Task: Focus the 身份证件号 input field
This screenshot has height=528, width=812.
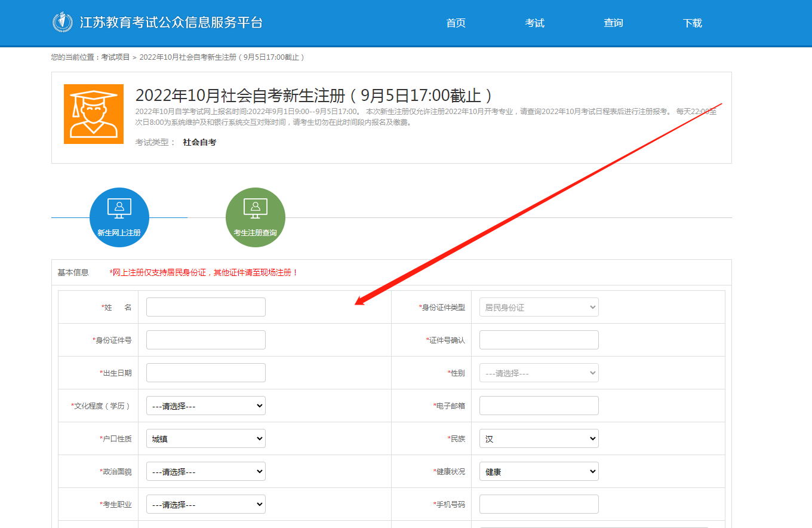Action: coord(205,340)
